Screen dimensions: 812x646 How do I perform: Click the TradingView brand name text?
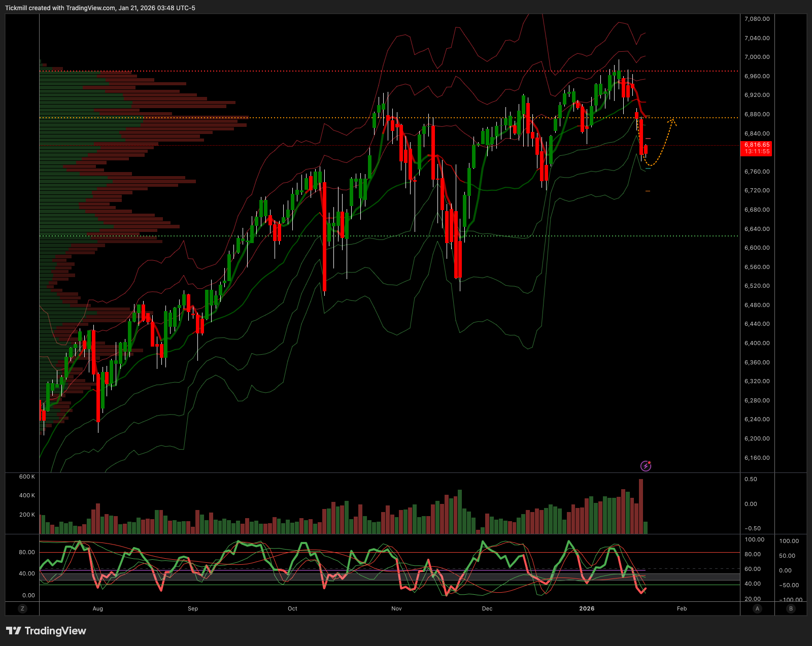(x=55, y=631)
